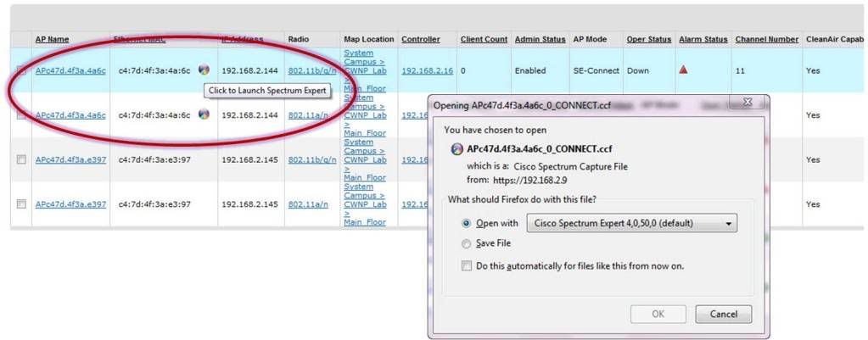Open 802.11a/n radio link for 192.168.2.144
This screenshot has height=340, width=868.
[x=308, y=115]
